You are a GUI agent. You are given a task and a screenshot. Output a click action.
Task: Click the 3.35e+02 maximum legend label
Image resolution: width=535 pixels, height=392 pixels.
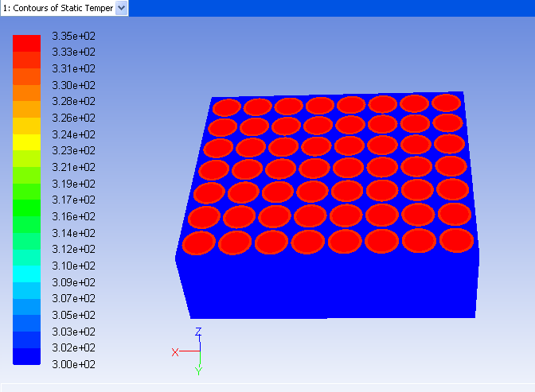(x=73, y=36)
